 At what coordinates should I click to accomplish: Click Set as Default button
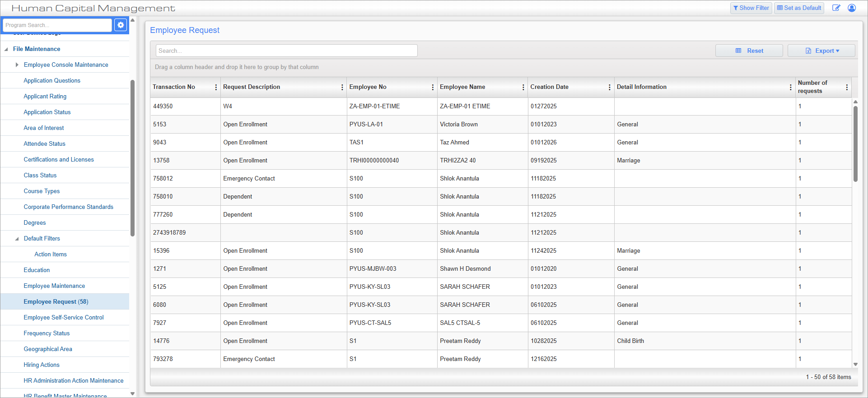point(799,8)
